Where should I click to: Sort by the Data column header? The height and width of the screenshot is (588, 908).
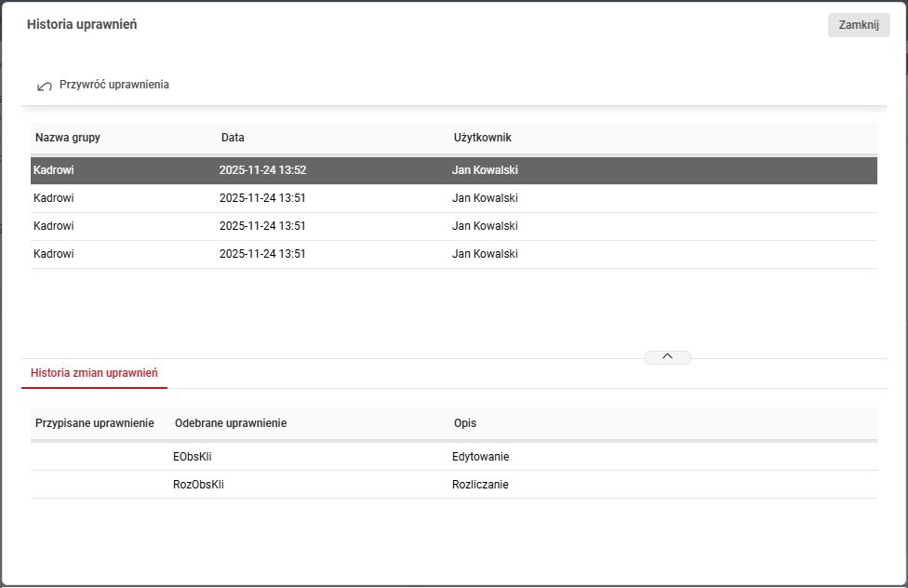233,138
